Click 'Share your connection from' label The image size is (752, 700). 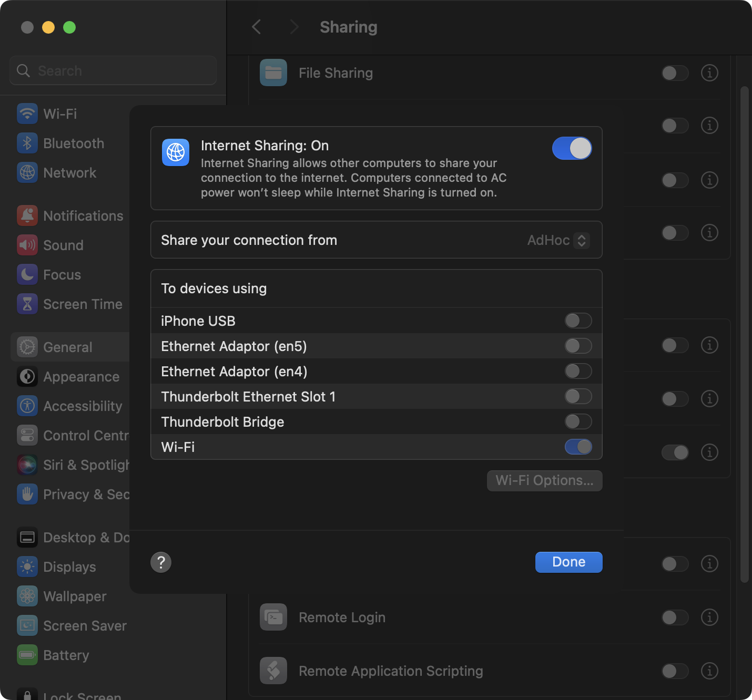click(249, 240)
